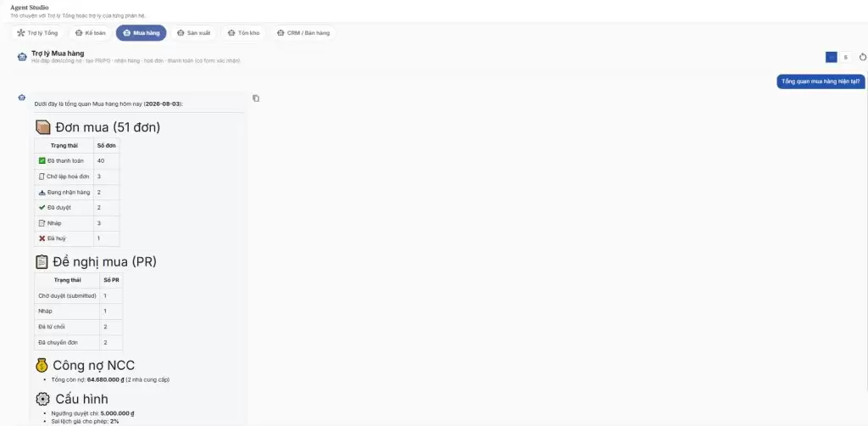Click the robot icon in Tồn kho tab

pyautogui.click(x=231, y=33)
